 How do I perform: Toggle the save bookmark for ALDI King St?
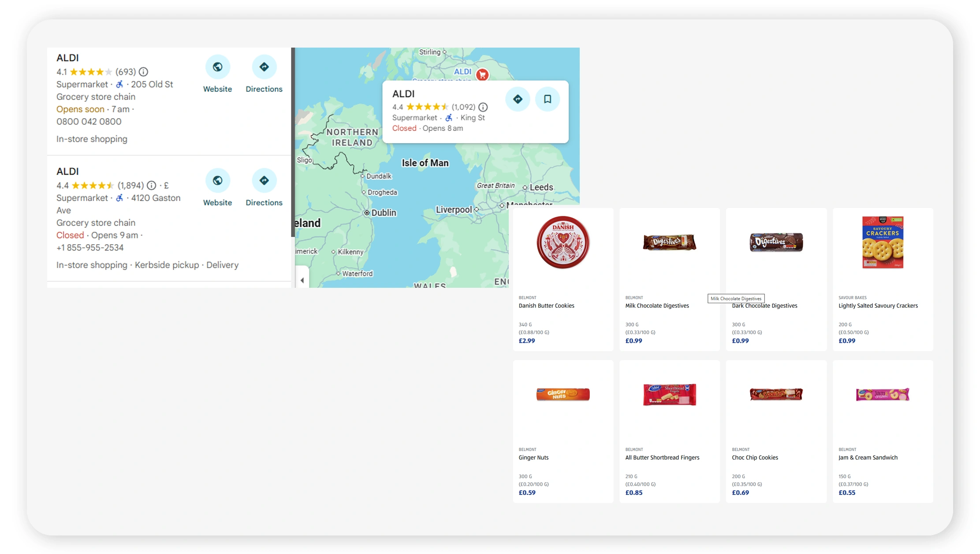coord(548,99)
